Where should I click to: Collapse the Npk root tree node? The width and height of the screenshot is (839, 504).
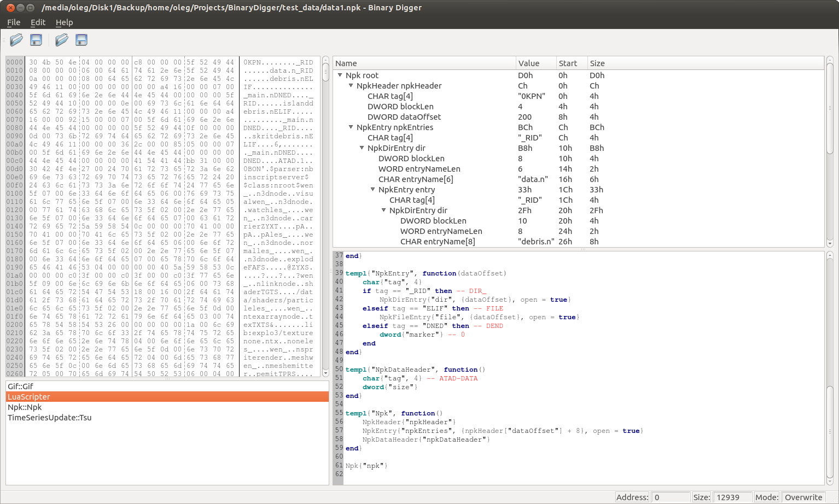point(340,75)
